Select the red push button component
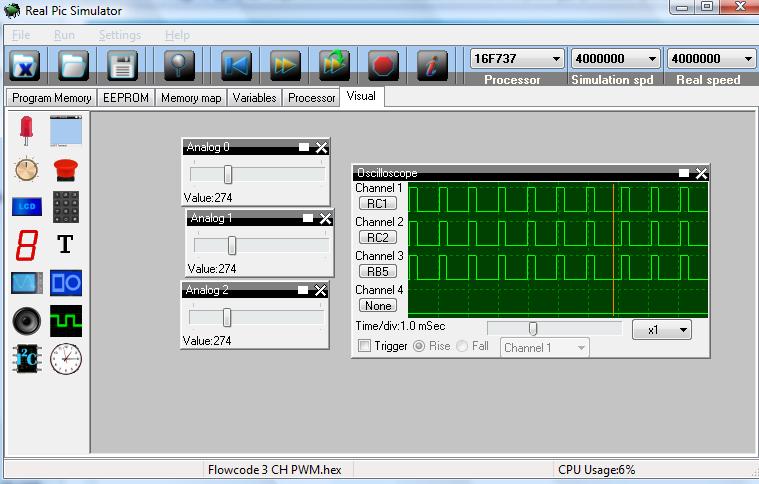Screen dimensions: 759x484 (66, 170)
